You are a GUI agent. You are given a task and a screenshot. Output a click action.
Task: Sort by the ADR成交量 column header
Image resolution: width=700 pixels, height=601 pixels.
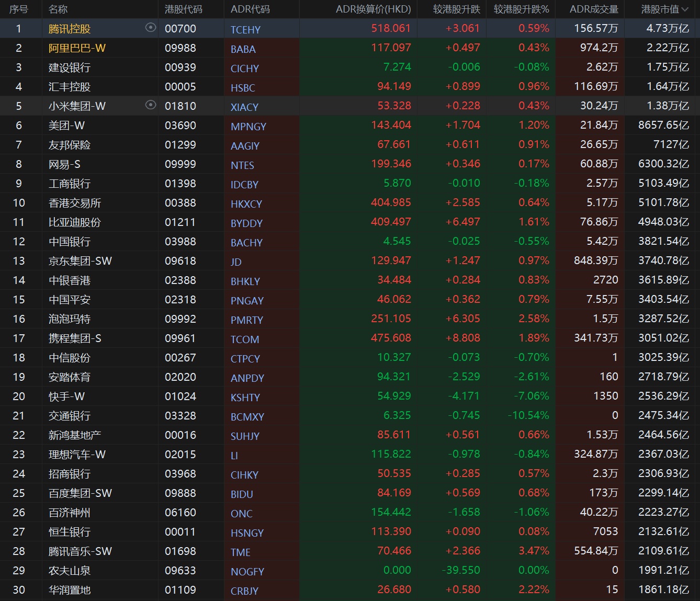tap(594, 9)
